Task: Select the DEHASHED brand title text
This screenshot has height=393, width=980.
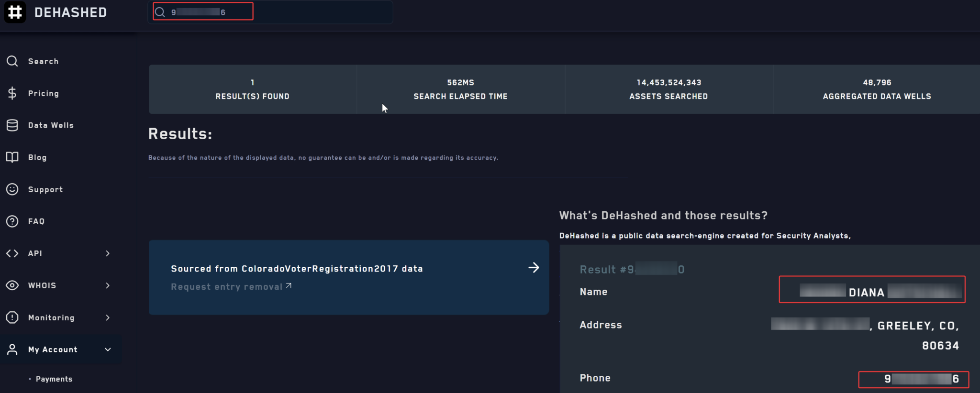Action: coord(71,12)
